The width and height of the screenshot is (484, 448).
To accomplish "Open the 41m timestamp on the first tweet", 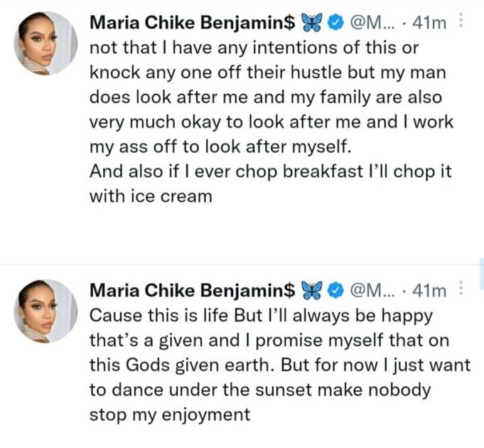I will [x=429, y=23].
